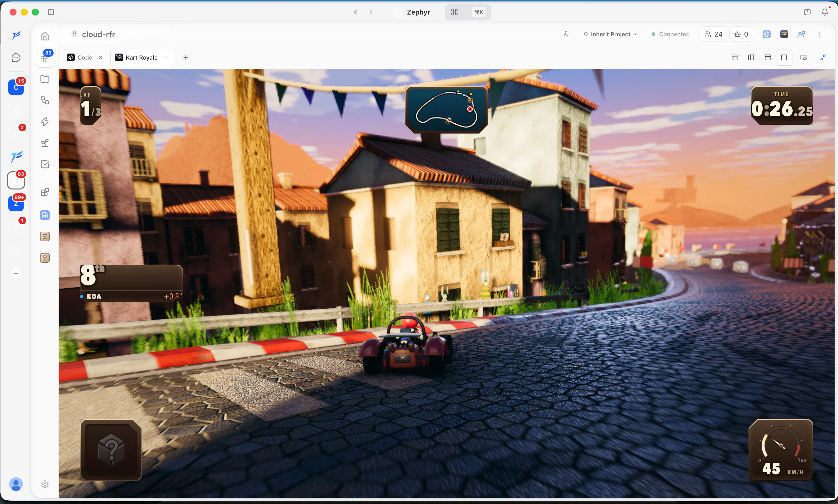
Task: Open the sidebar apps grid icon
Action: (x=45, y=192)
